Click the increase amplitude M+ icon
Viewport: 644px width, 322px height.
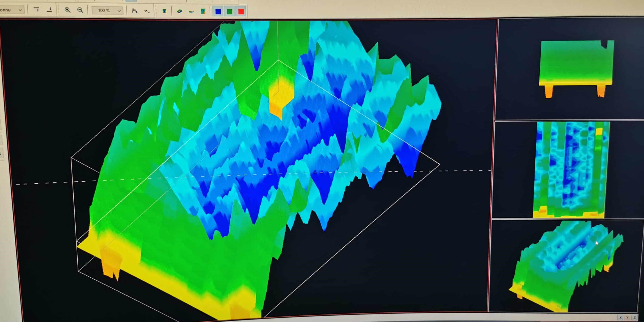point(135,11)
